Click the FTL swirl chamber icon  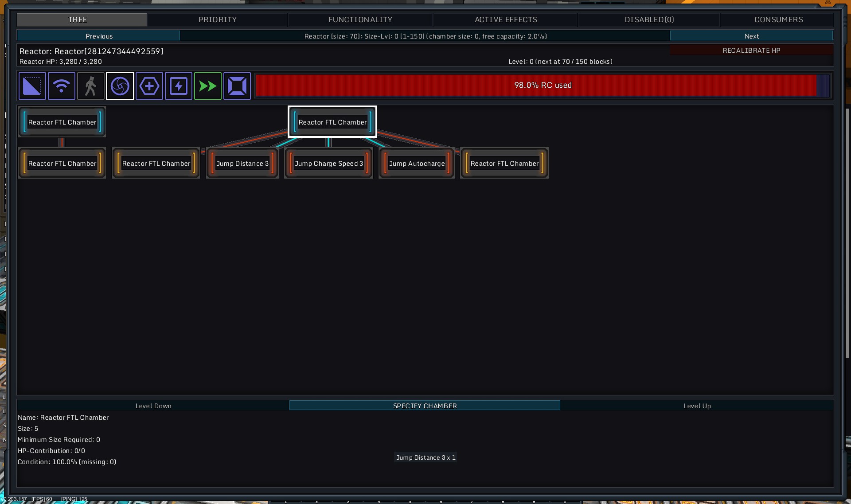[120, 86]
